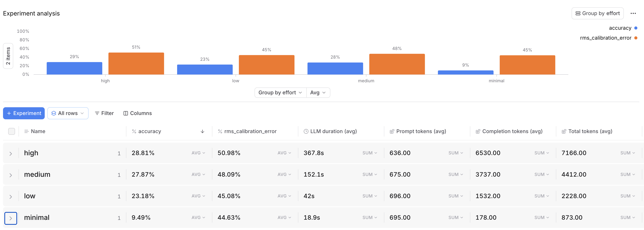Click the layers icon inside All rows selector

pyautogui.click(x=54, y=113)
